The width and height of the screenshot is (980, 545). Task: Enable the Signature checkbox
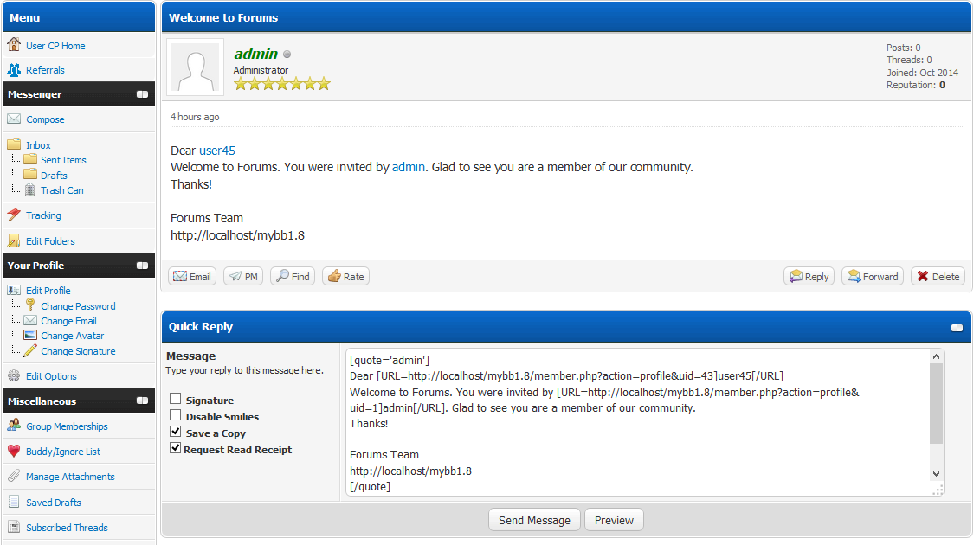[176, 400]
